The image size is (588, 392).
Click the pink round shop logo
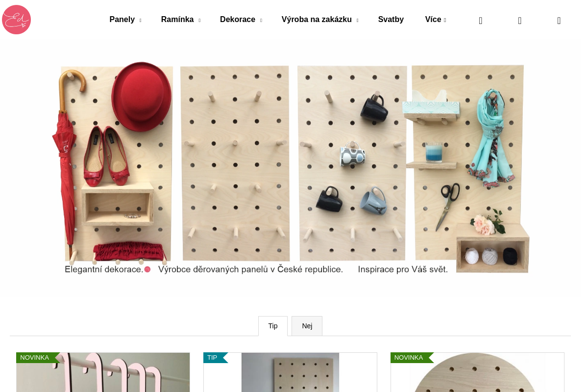click(x=17, y=20)
